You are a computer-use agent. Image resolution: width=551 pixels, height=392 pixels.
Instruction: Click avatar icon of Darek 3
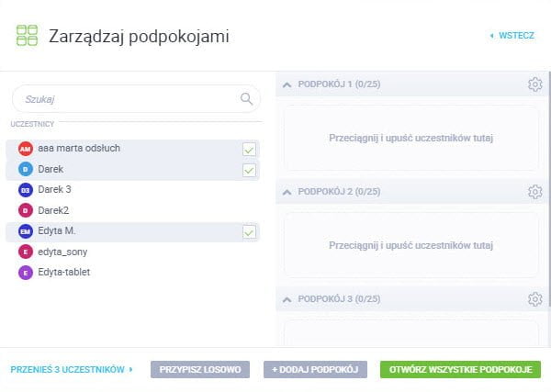(x=25, y=190)
